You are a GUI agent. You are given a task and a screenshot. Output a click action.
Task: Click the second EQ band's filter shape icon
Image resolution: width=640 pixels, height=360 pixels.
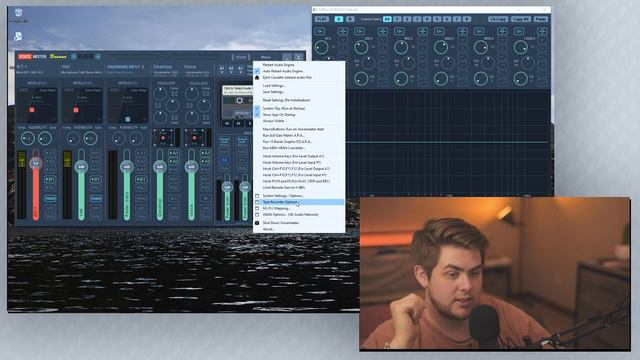tap(383, 31)
